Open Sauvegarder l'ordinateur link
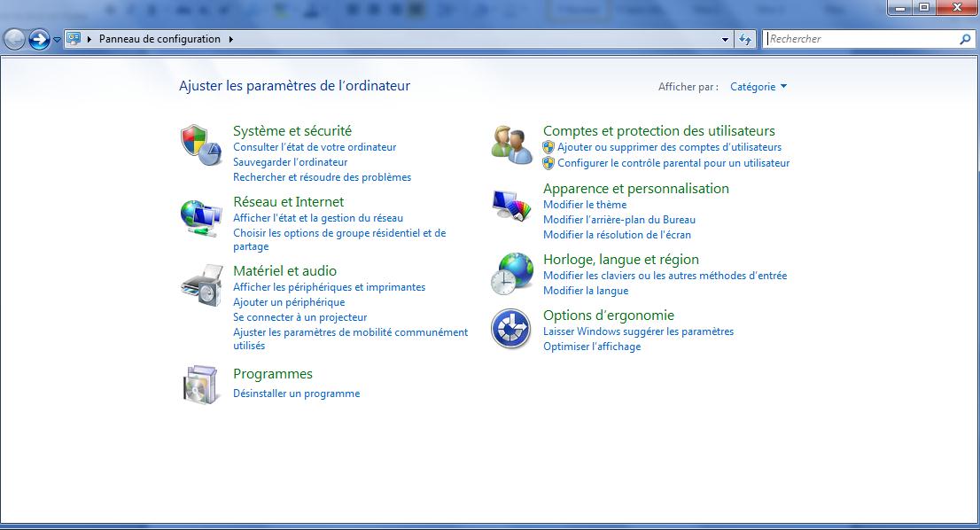Viewport: 980px width, 530px height. (x=290, y=162)
